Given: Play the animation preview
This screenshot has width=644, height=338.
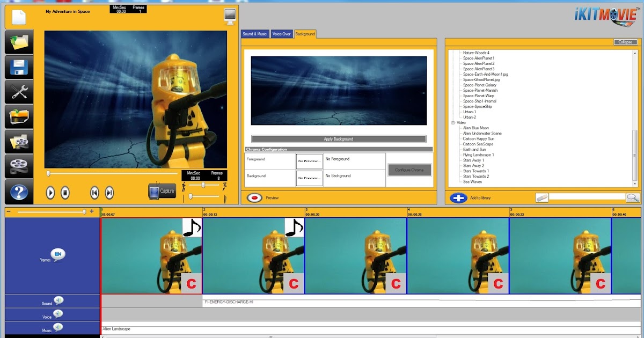Looking at the screenshot, I should 50,193.
